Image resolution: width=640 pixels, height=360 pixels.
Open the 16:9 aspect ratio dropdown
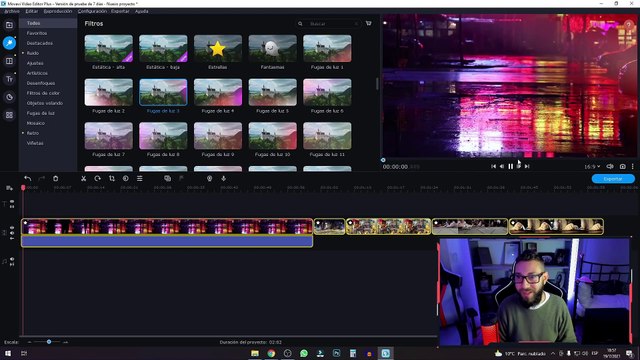click(x=592, y=167)
